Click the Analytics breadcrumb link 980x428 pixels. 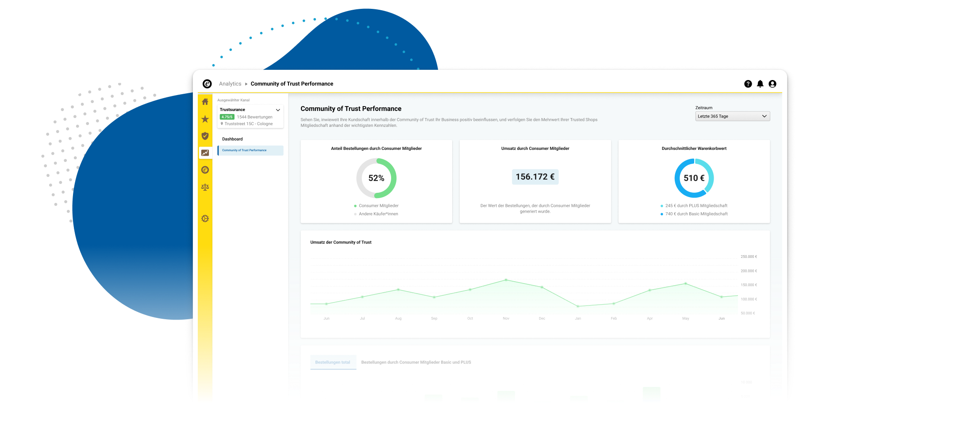[x=230, y=84]
